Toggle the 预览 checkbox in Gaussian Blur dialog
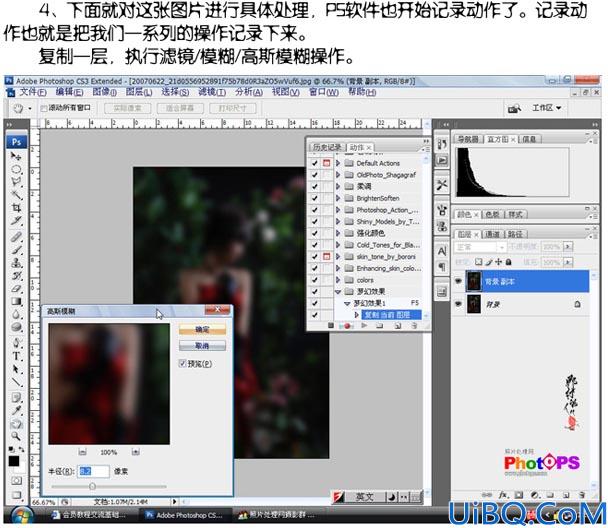Viewport: 608px width, 528px height. tap(182, 363)
